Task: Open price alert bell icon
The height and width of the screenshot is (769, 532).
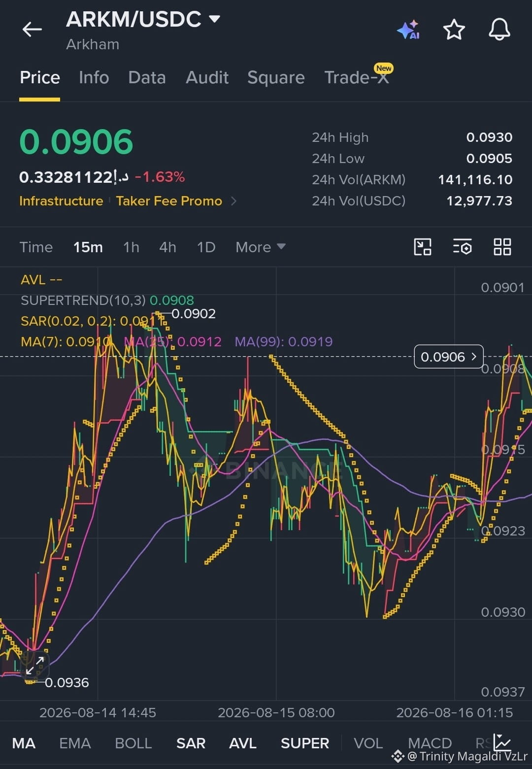Action: (499, 30)
